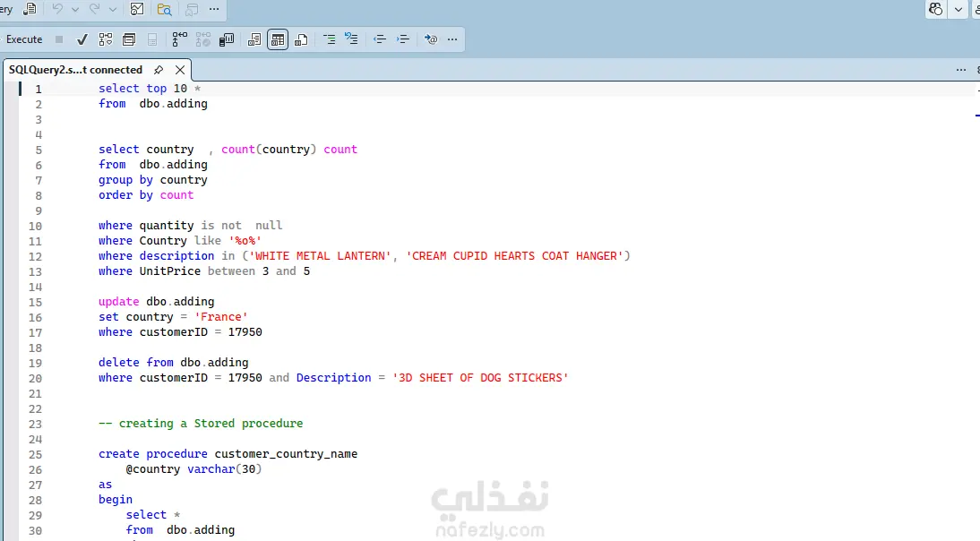
Task: Set Results to File output
Action: tap(301, 39)
